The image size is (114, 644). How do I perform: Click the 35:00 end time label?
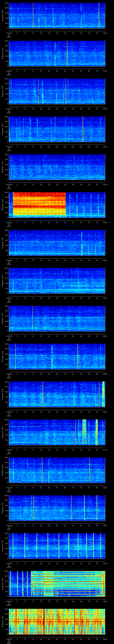click(x=105, y=601)
